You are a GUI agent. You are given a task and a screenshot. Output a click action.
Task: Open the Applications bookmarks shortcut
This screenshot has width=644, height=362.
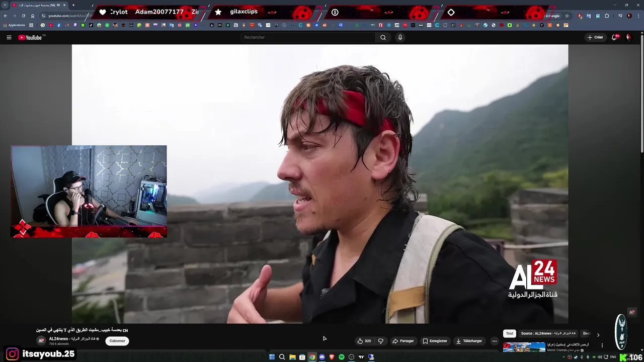coord(14,25)
